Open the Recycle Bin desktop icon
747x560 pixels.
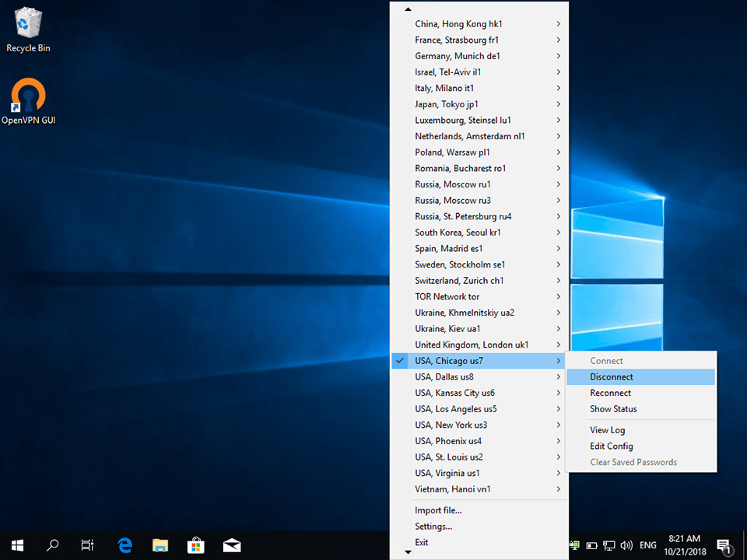tap(28, 30)
